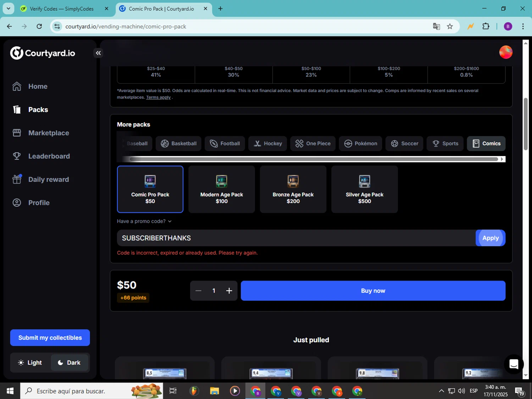Open the chat support widget
This screenshot has width=532, height=399.
point(514,364)
